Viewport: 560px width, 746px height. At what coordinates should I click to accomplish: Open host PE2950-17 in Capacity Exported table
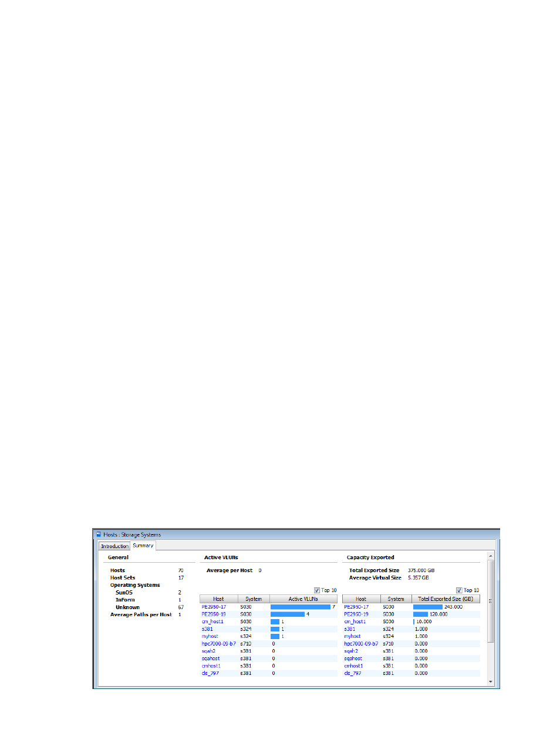point(356,607)
